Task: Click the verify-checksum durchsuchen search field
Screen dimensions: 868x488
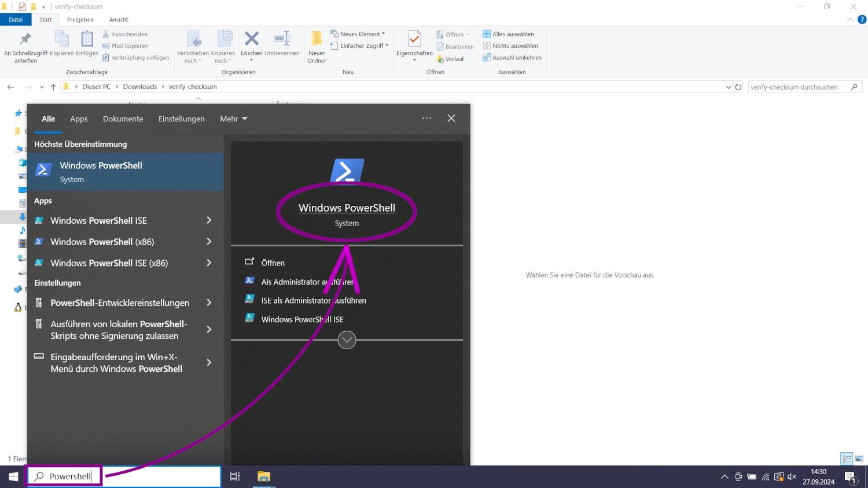Action: pyautogui.click(x=805, y=87)
